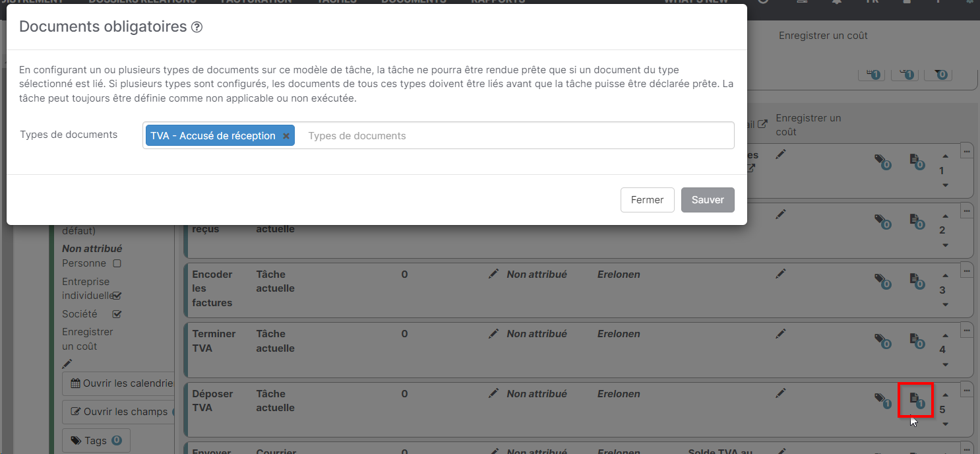
Task: Save with the Sauver button
Action: [708, 199]
